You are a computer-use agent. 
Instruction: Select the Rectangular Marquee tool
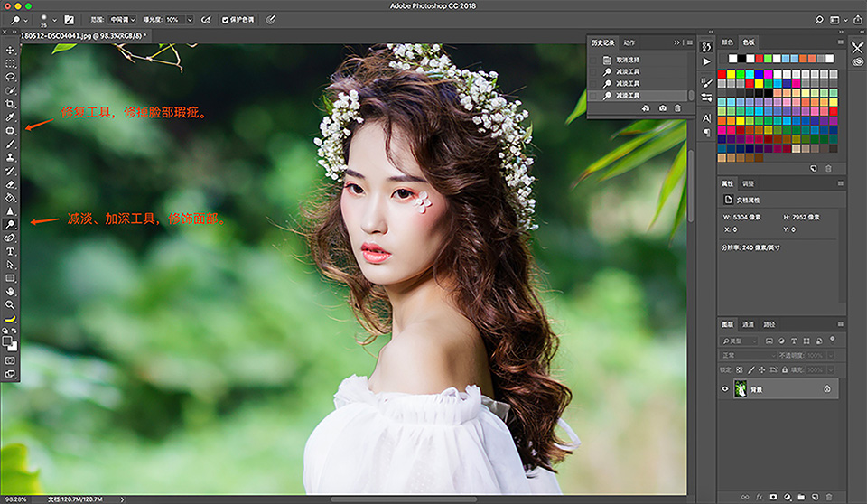point(10,63)
